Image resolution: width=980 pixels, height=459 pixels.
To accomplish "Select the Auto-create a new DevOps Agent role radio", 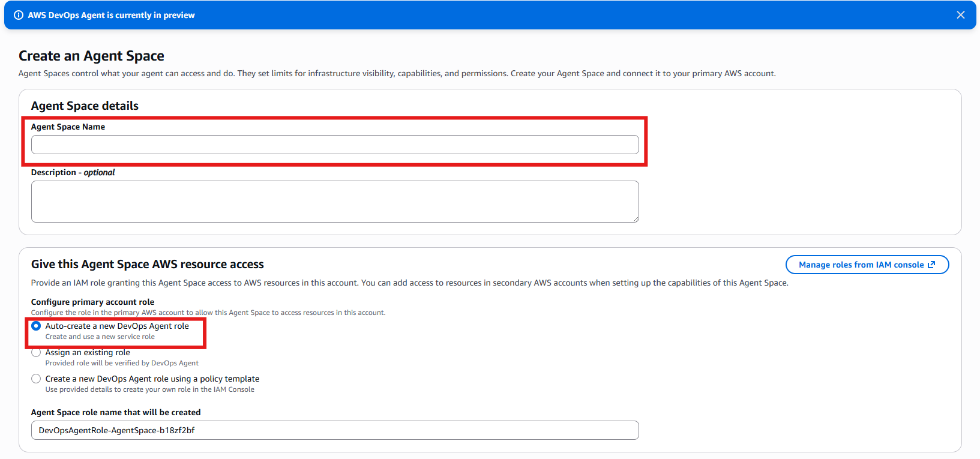I will pos(36,326).
